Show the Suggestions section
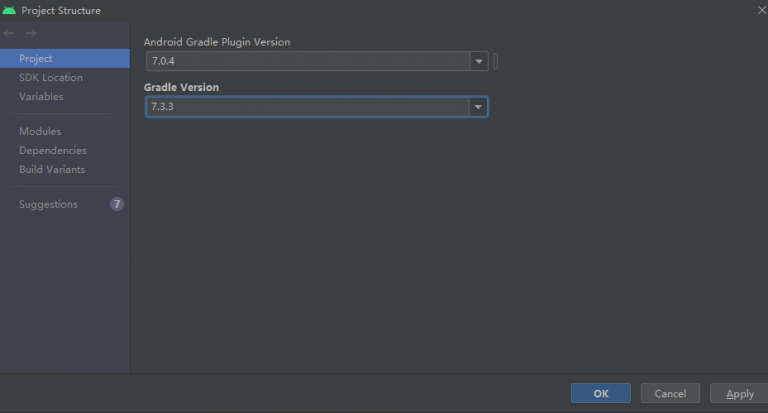Screen dimensions: 768x413 pyautogui.click(x=48, y=204)
